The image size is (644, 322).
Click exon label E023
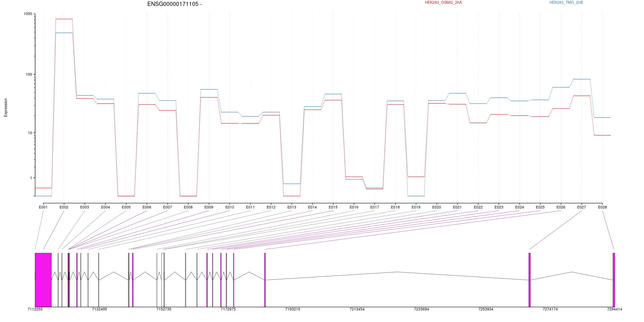point(499,207)
